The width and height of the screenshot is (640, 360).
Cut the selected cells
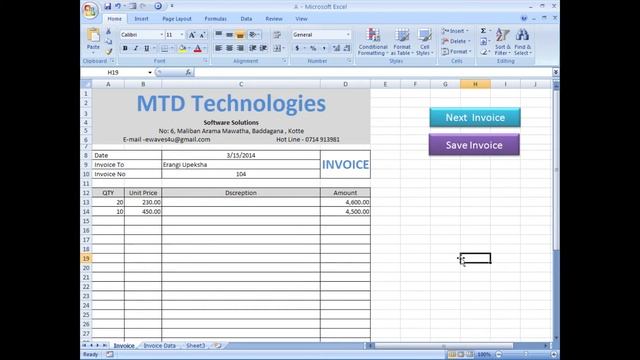pos(109,32)
